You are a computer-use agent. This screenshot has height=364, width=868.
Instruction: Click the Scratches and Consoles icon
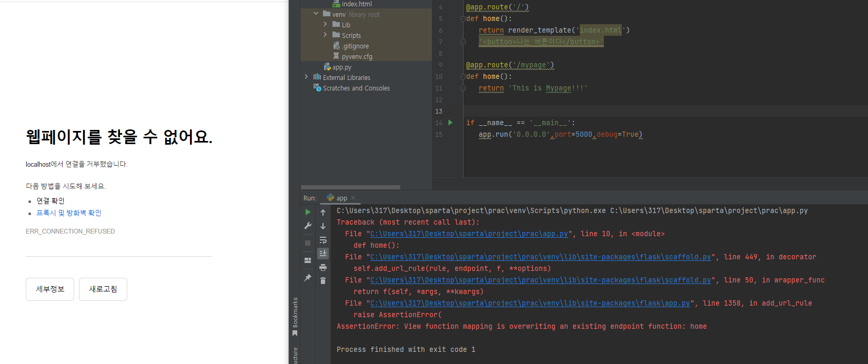coord(317,87)
